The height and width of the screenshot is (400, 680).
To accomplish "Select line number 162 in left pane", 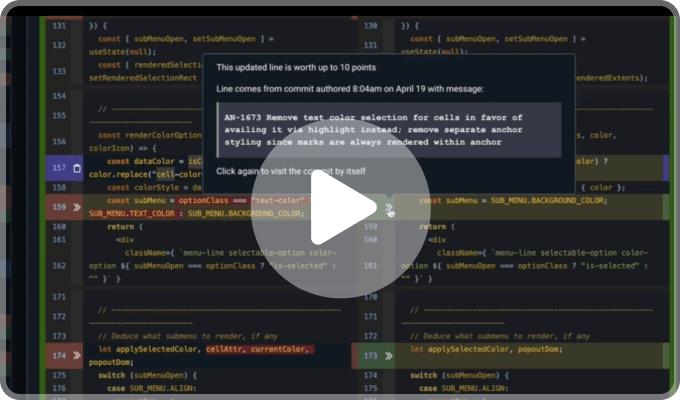I will [x=57, y=265].
